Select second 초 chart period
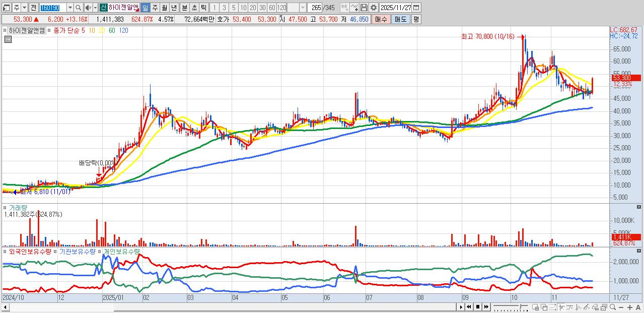Screen dimensions: 644x313 (194, 8)
